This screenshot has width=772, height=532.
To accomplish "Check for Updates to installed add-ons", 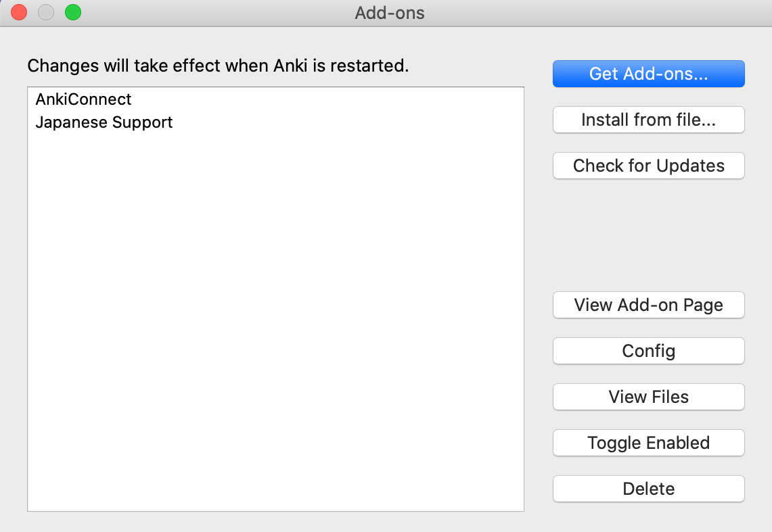I will click(648, 166).
